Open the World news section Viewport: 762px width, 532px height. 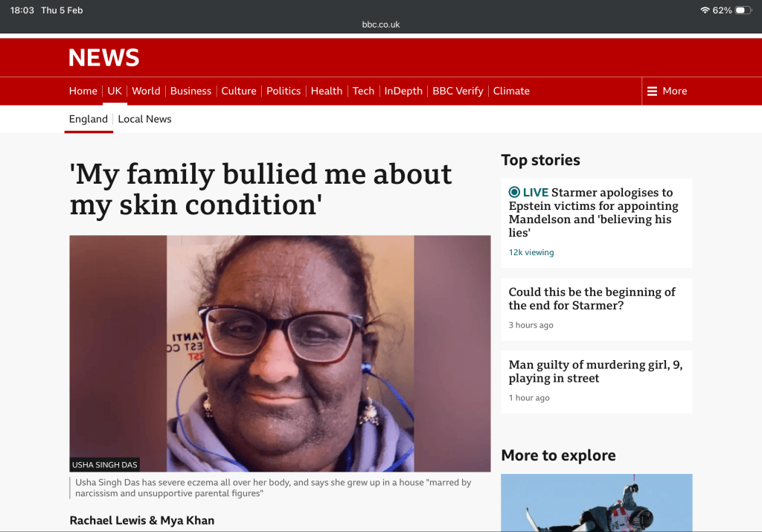(146, 92)
